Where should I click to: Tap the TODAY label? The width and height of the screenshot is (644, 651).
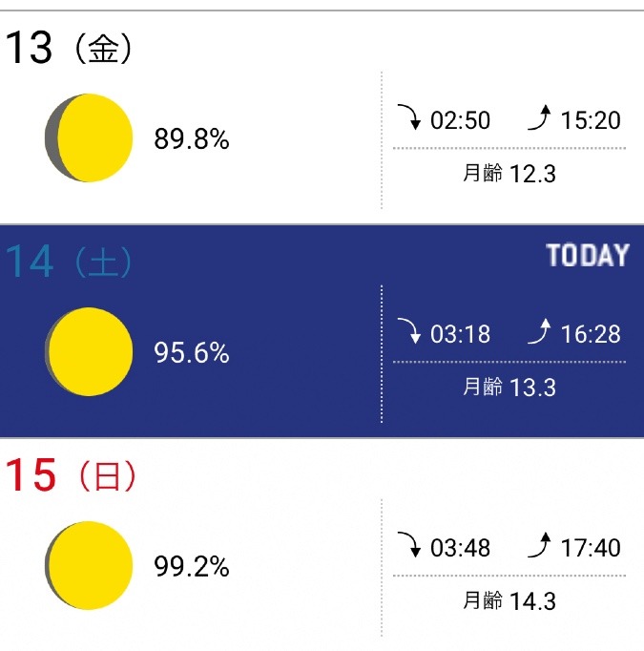click(x=588, y=255)
